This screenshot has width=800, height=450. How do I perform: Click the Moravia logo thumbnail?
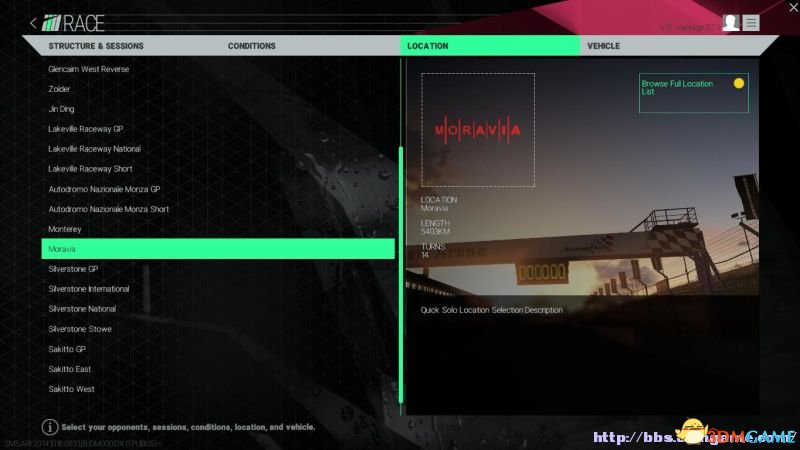pyautogui.click(x=478, y=130)
